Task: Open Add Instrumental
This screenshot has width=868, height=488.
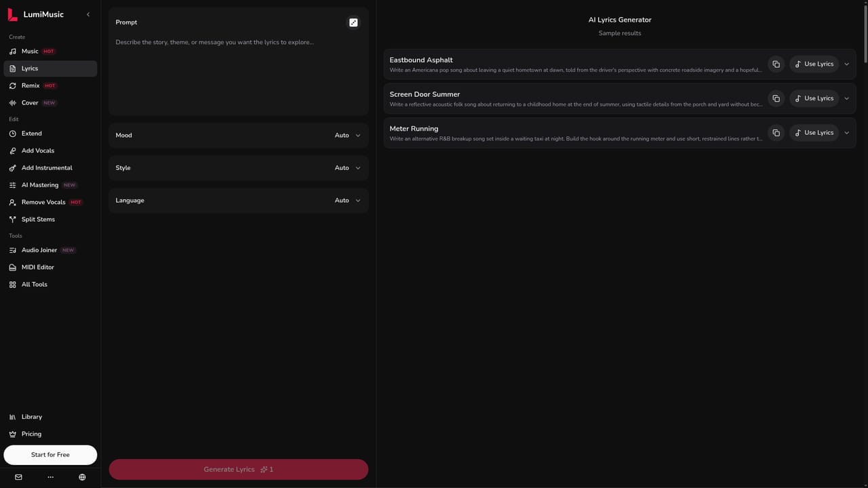Action: [x=50, y=168]
